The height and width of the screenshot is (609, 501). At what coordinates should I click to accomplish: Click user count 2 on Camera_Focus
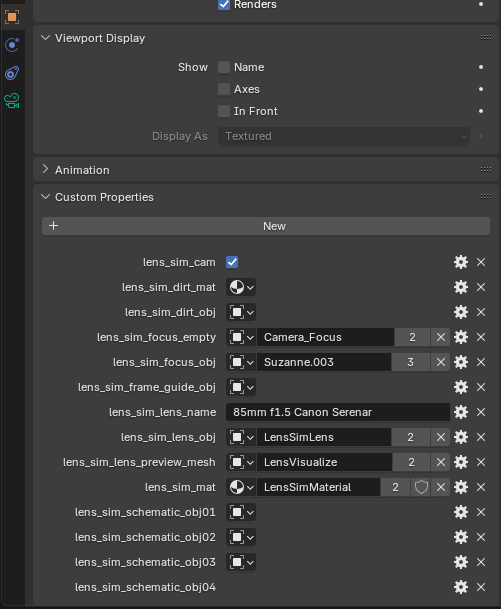412,337
